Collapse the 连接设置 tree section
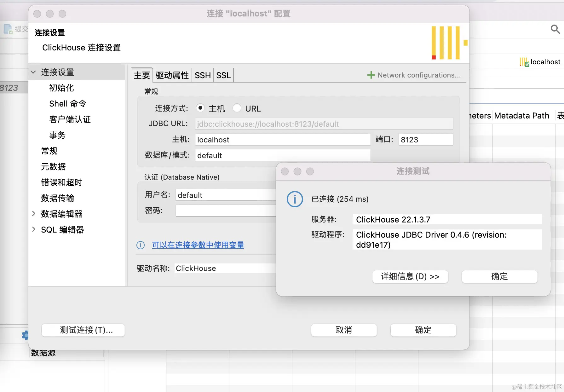The width and height of the screenshot is (564, 392). point(33,72)
